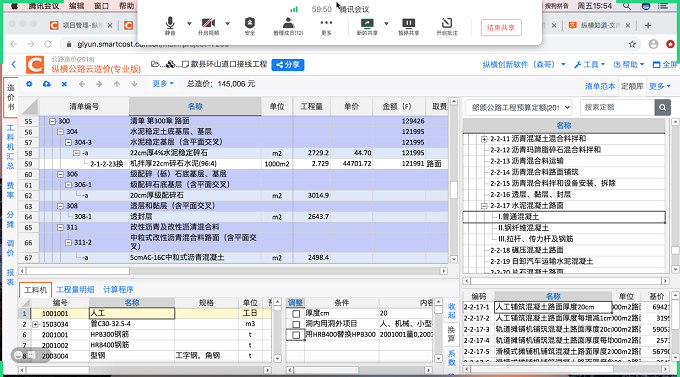
Task: Collapse the 2-2-17 水泥混凝土路面 tree node
Action: click(484, 206)
